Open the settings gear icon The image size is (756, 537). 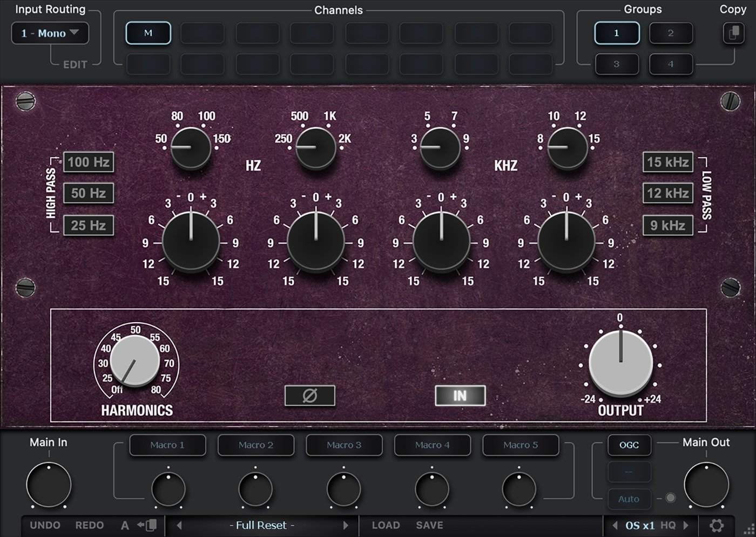click(x=717, y=525)
